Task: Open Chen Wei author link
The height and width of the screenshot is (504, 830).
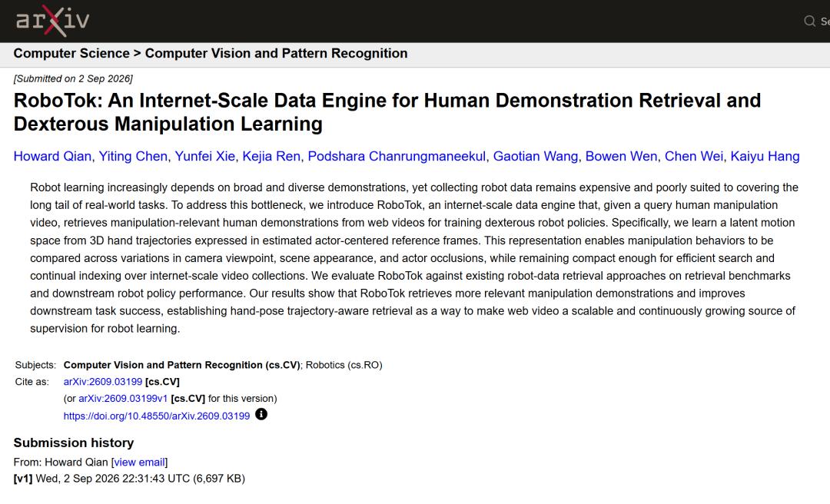Action: point(694,156)
